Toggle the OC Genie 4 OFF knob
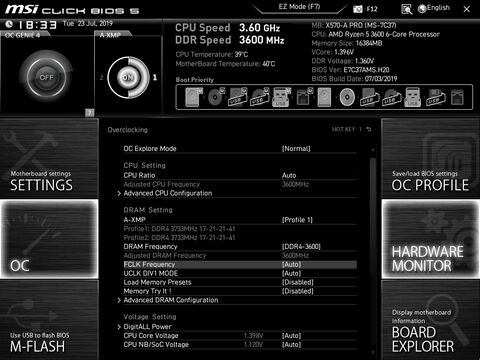 tap(46, 77)
